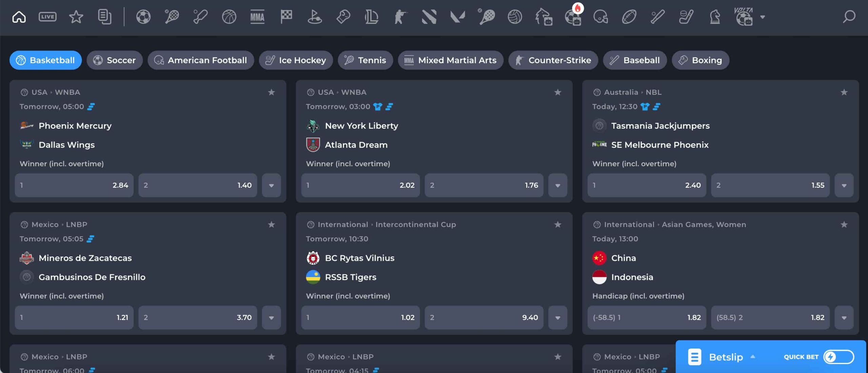Bet on Atlanta Dream at odds 1.76
Screen dimensions: 868x373
click(484, 185)
